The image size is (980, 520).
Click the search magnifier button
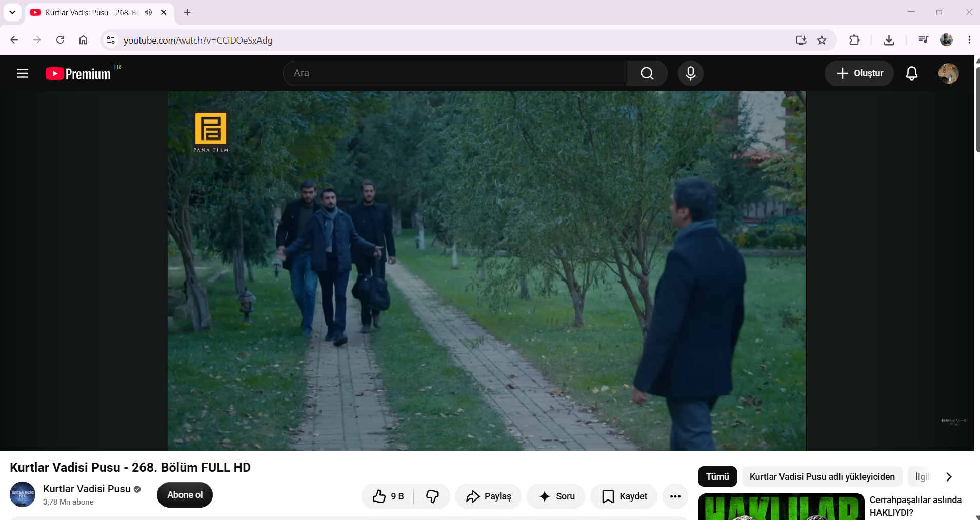point(647,73)
